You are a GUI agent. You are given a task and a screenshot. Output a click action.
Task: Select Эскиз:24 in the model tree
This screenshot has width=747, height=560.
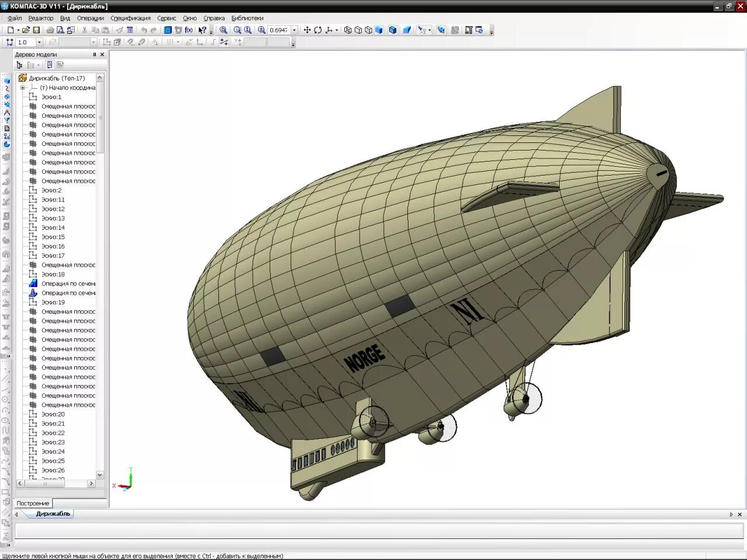pyautogui.click(x=53, y=452)
